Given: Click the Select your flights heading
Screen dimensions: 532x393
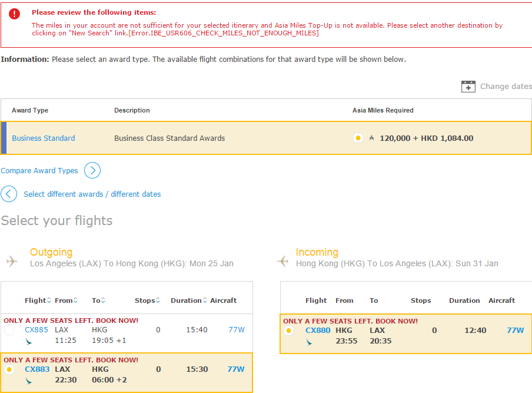Looking at the screenshot, I should 56,221.
